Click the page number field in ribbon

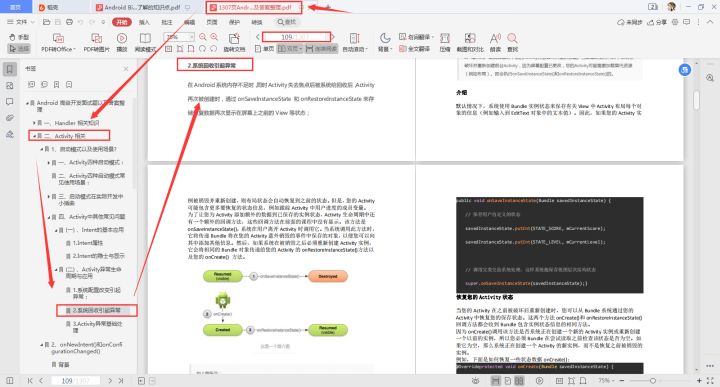(297, 37)
